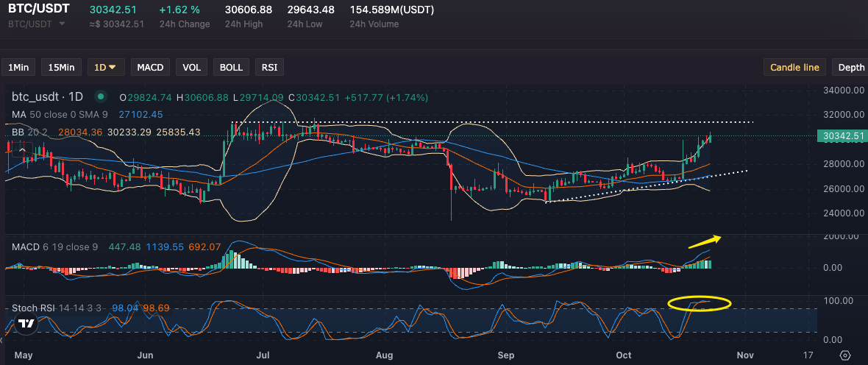Collapse the indicator legend with chevron
Screen dimensions: 868x365
[22, 150]
